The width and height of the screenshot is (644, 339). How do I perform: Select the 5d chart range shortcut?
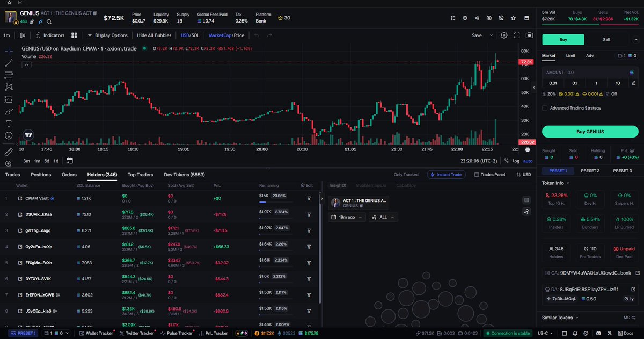click(x=47, y=161)
